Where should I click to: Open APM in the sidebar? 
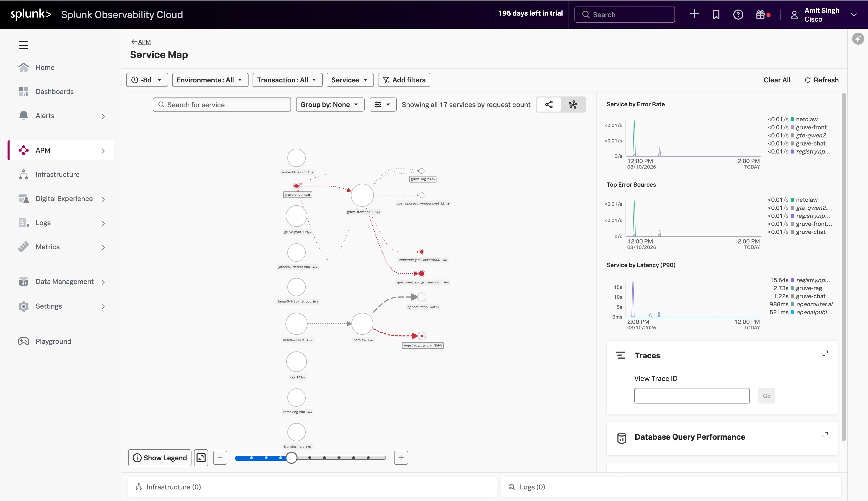(x=61, y=150)
